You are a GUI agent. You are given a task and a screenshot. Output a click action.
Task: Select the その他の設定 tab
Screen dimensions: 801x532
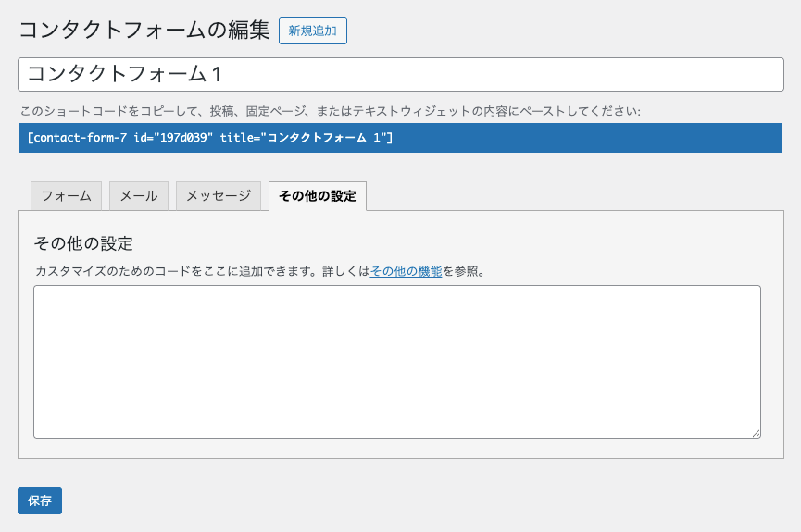click(x=318, y=196)
